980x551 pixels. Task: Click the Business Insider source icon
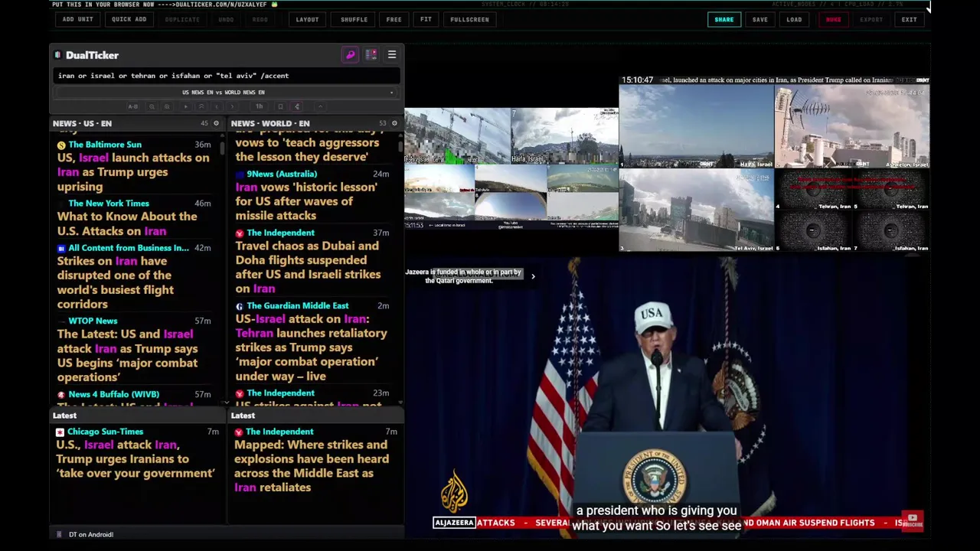click(x=61, y=248)
